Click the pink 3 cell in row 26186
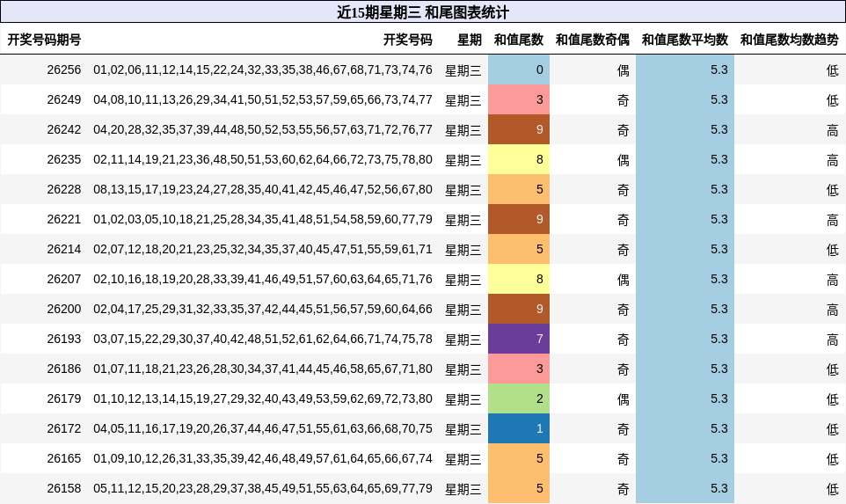Screen dimensions: 846x504 pyautogui.click(x=519, y=369)
